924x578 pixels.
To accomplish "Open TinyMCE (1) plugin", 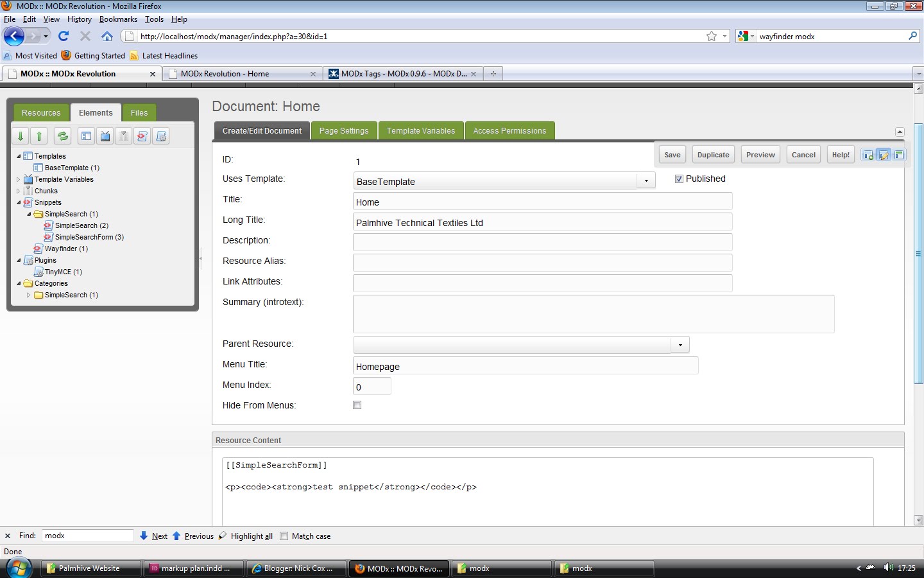I will pos(63,272).
